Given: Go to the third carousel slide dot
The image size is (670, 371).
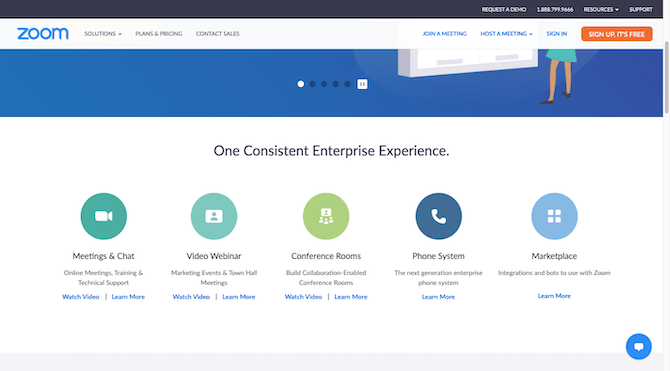Looking at the screenshot, I should pyautogui.click(x=324, y=84).
